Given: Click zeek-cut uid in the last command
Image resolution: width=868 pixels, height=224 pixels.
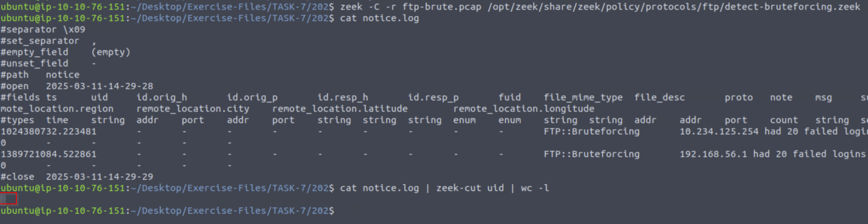Looking at the screenshot, I should [470, 188].
